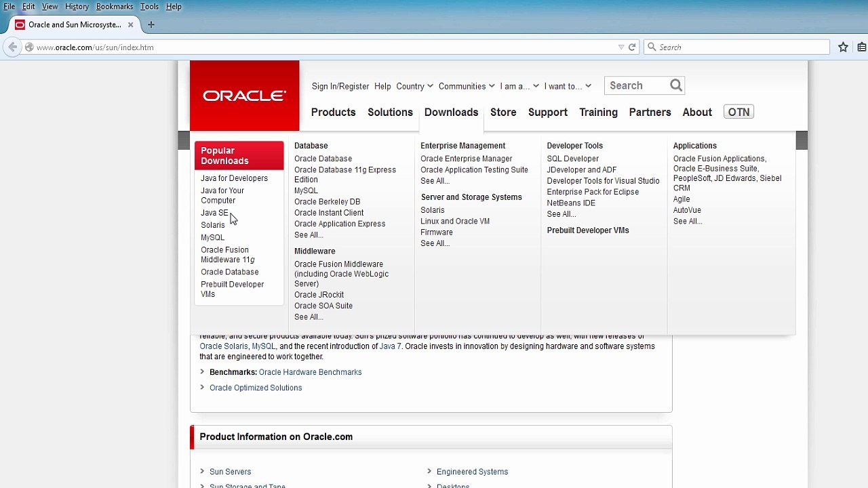
Task: Open the Sun Servers link
Action: 230,472
